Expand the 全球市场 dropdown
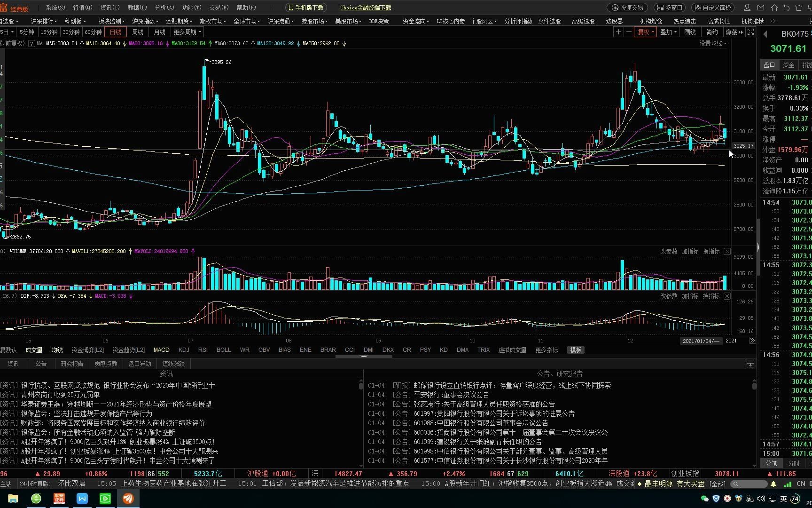Screen dimensions: 812x508 tap(247, 21)
